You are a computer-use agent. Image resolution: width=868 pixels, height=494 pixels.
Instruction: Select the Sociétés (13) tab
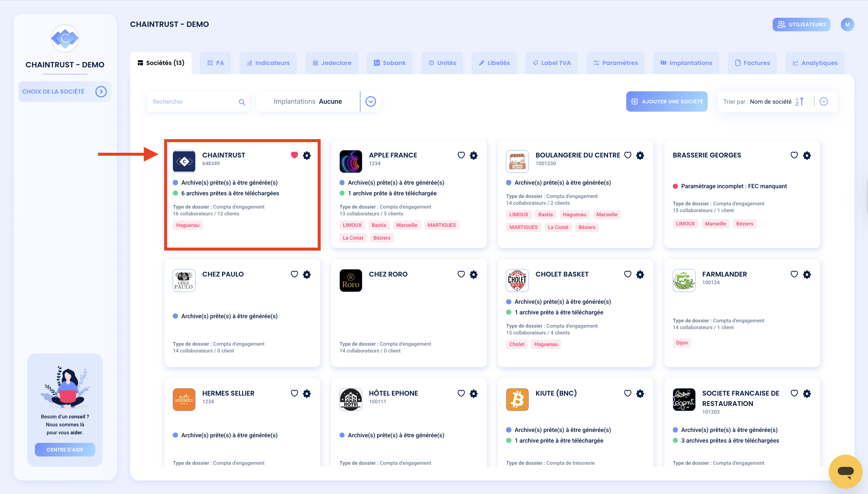tap(161, 63)
